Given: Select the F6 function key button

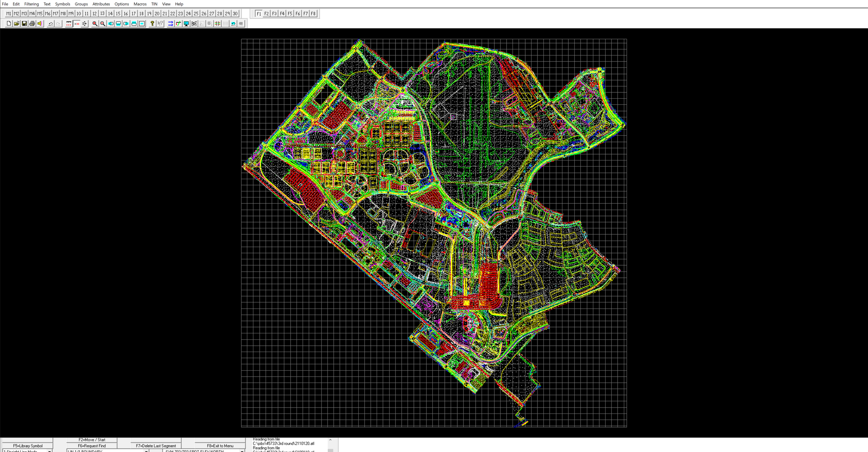Looking at the screenshot, I should [298, 14].
